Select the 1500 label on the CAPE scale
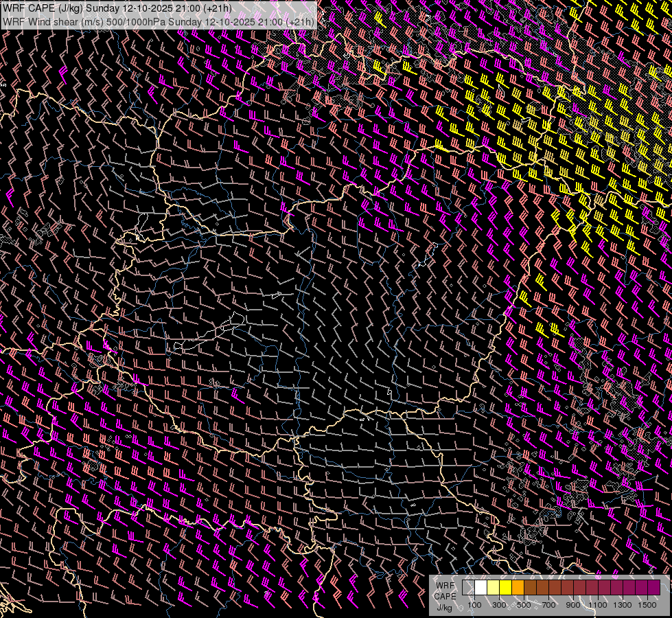The image size is (672, 618). coord(647,605)
